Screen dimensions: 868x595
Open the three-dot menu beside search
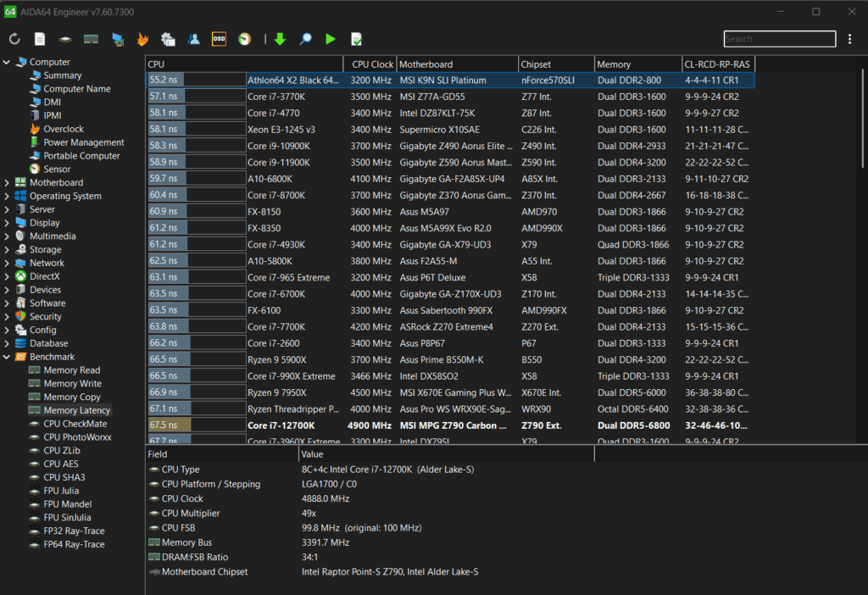849,39
